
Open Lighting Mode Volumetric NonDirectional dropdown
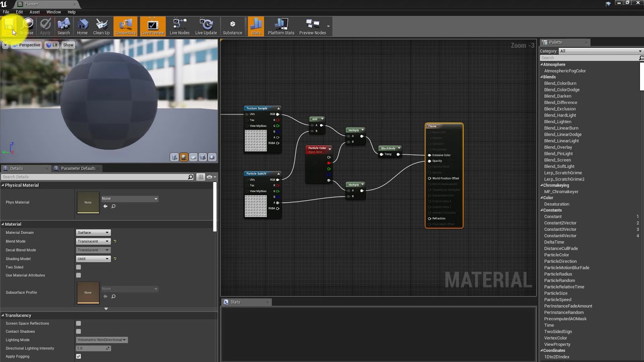101,340
